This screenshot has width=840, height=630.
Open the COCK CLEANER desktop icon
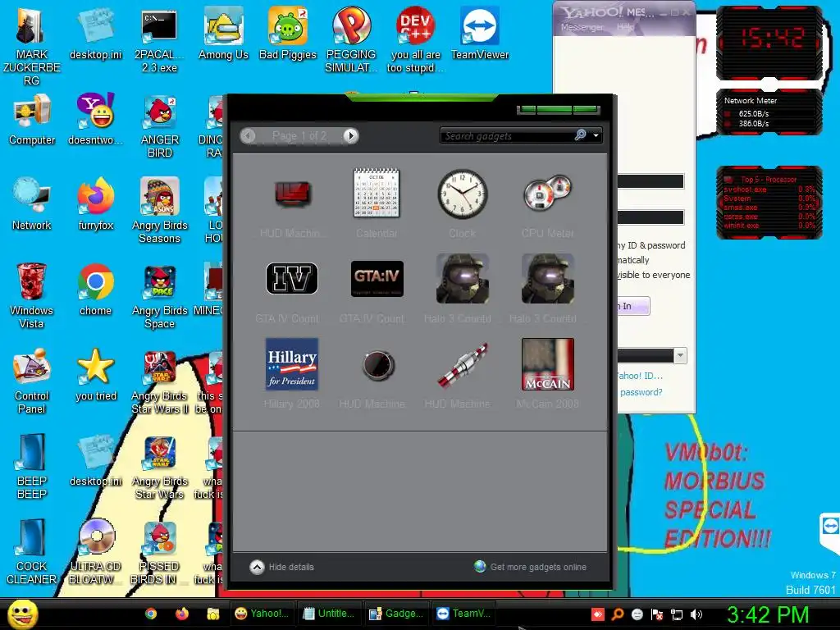point(32,552)
